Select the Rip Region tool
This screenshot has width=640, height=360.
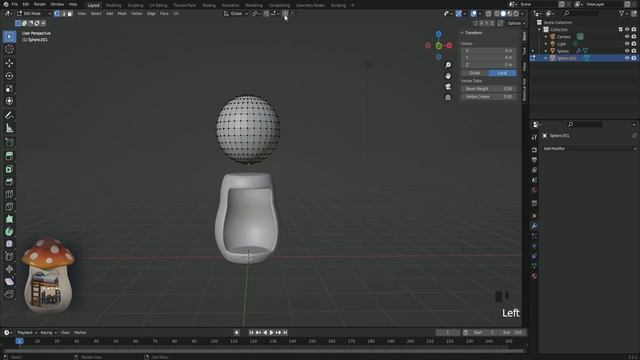click(9, 294)
